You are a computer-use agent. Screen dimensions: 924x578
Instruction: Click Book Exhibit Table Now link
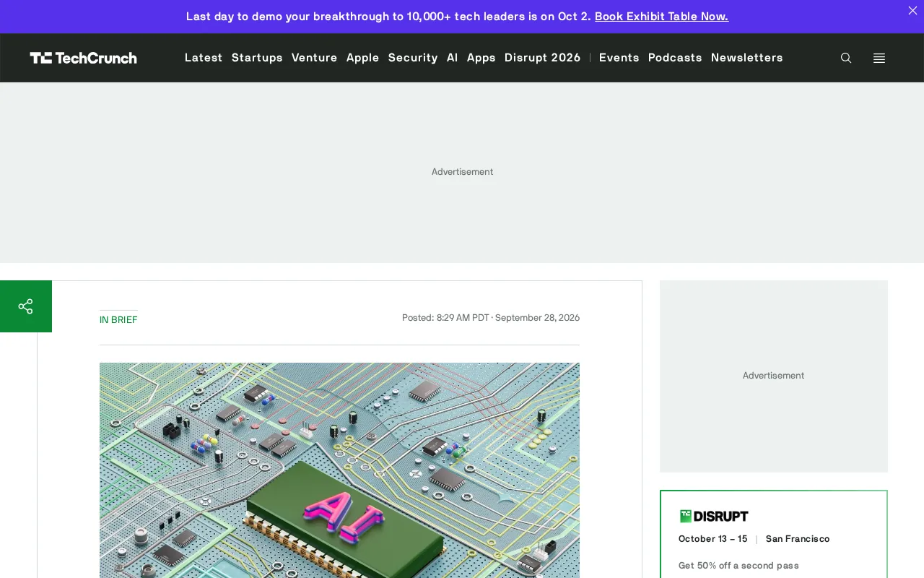tap(661, 16)
